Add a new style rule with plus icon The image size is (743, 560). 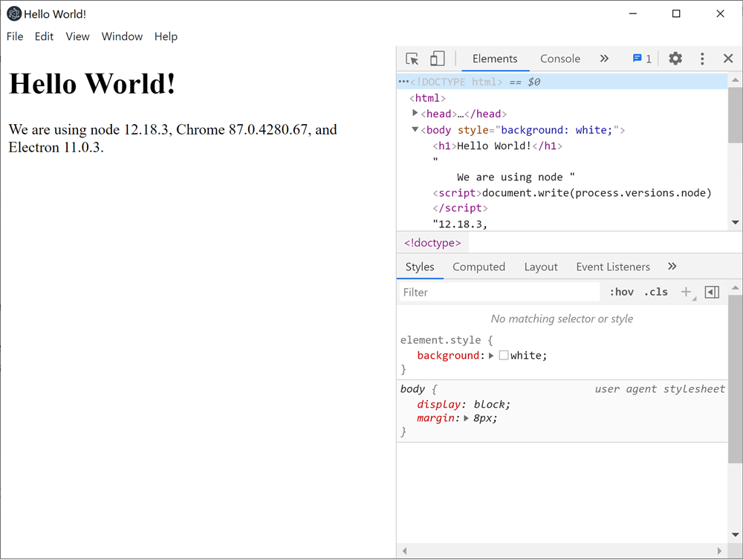point(685,291)
